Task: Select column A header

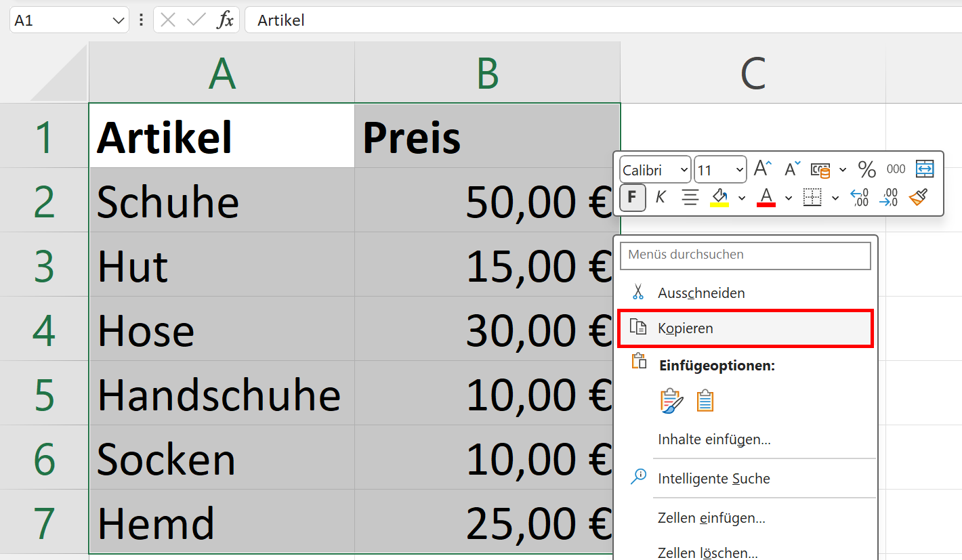Action: tap(222, 72)
